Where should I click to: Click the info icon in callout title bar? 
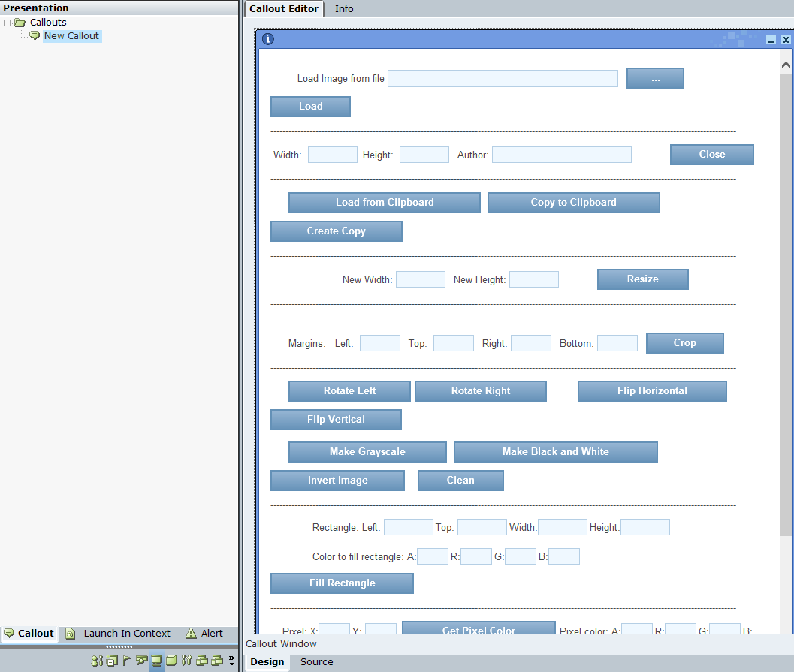[x=268, y=39]
